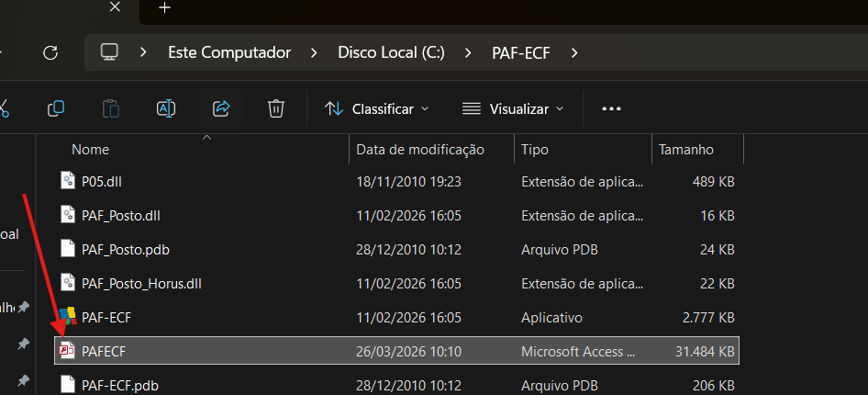Screen dimensions: 868x395
Task: Click the Delete trash can icon
Action: coord(275,108)
